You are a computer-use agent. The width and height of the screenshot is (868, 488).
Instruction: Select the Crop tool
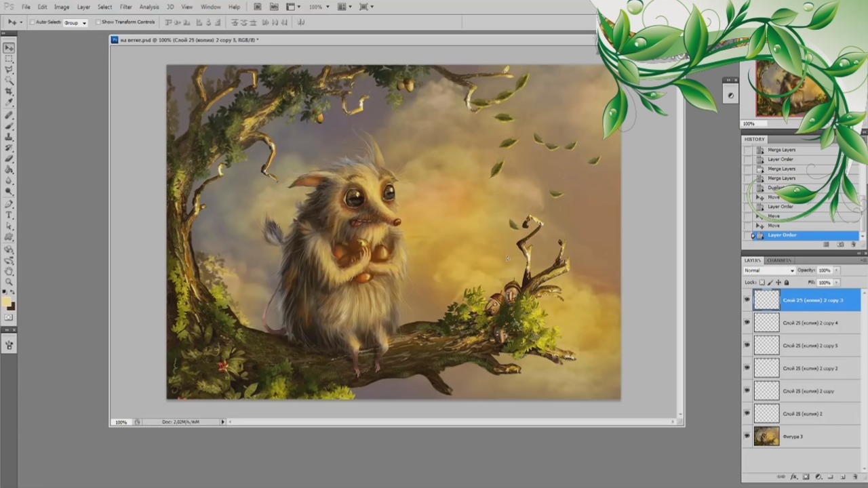point(9,91)
